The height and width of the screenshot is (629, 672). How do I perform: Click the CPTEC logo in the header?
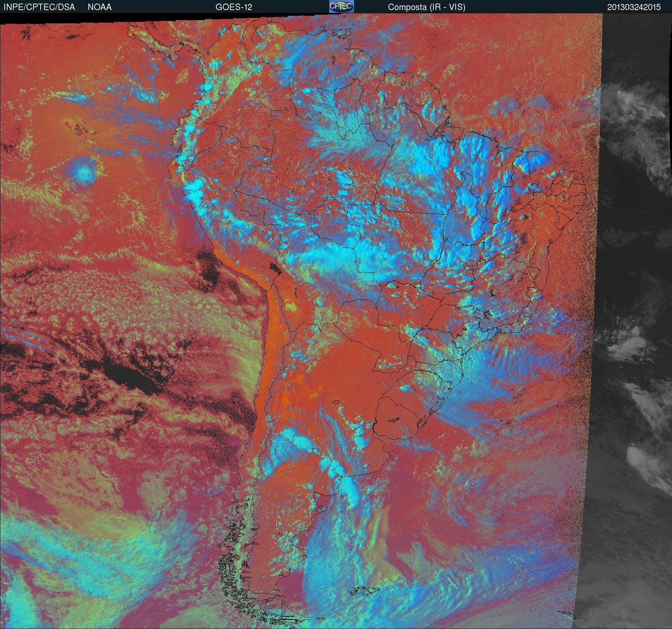pyautogui.click(x=341, y=6)
